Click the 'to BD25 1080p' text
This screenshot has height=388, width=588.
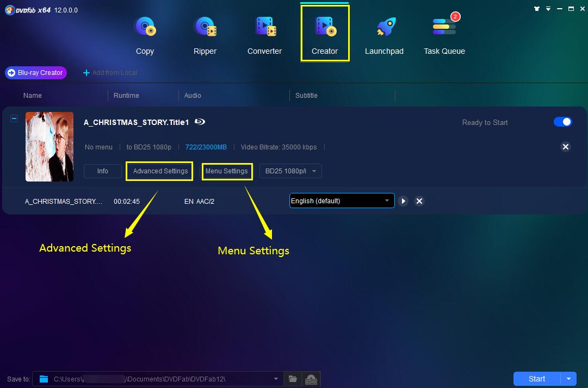[x=149, y=147]
